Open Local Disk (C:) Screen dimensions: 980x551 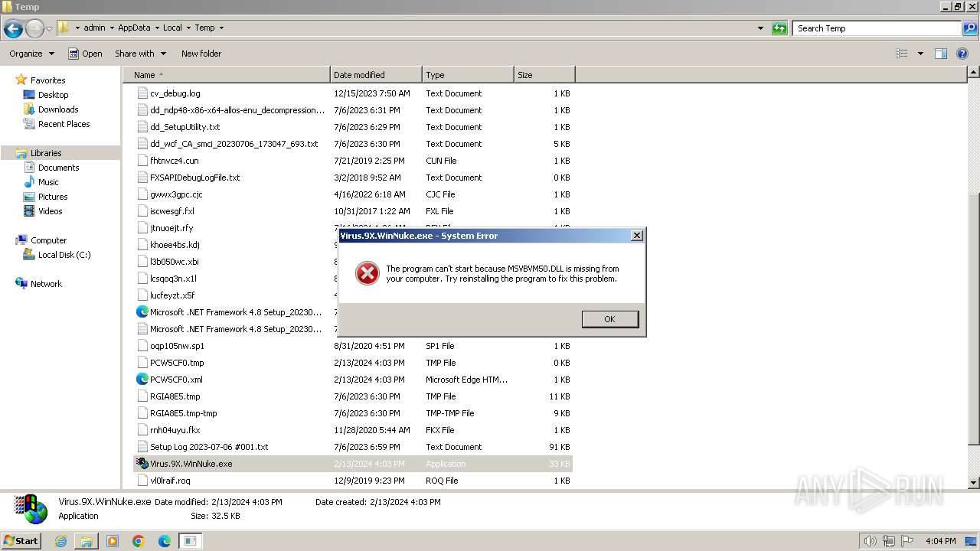point(57,255)
